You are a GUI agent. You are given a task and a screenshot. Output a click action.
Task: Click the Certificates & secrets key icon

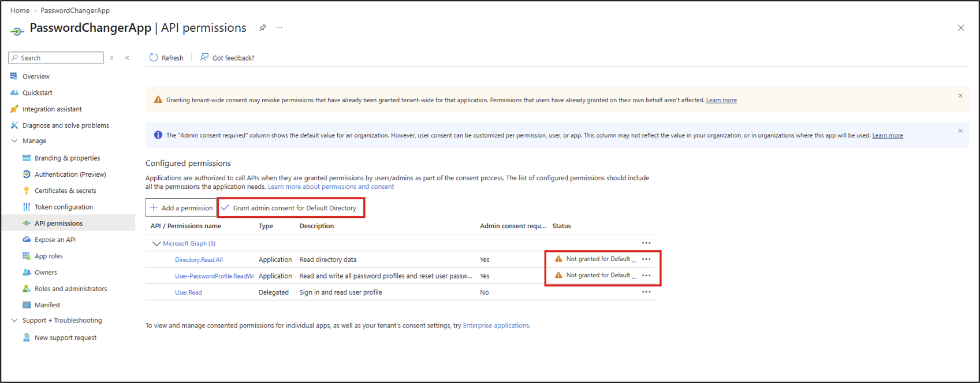point(27,191)
